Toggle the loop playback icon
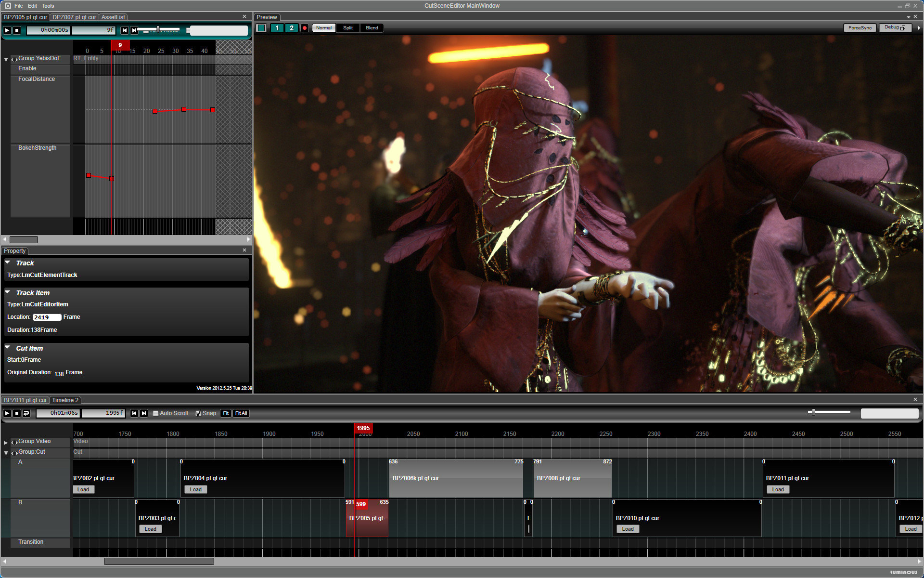 pyautogui.click(x=26, y=413)
